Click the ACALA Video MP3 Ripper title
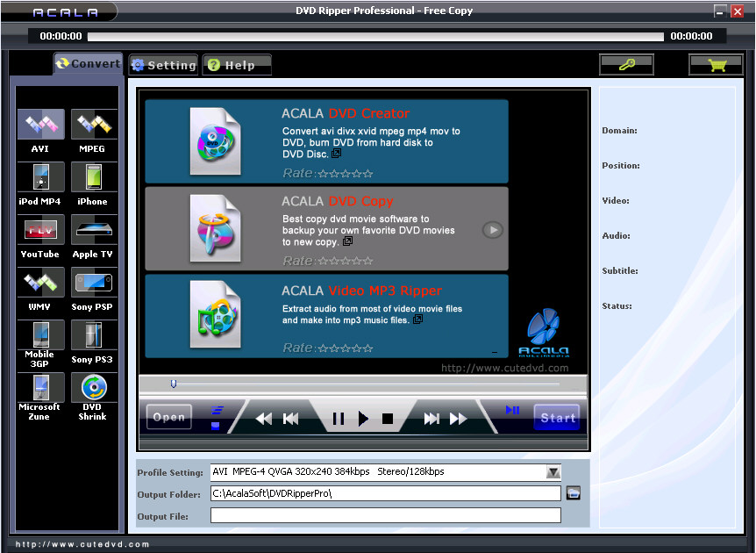756x553 pixels. 361,291
